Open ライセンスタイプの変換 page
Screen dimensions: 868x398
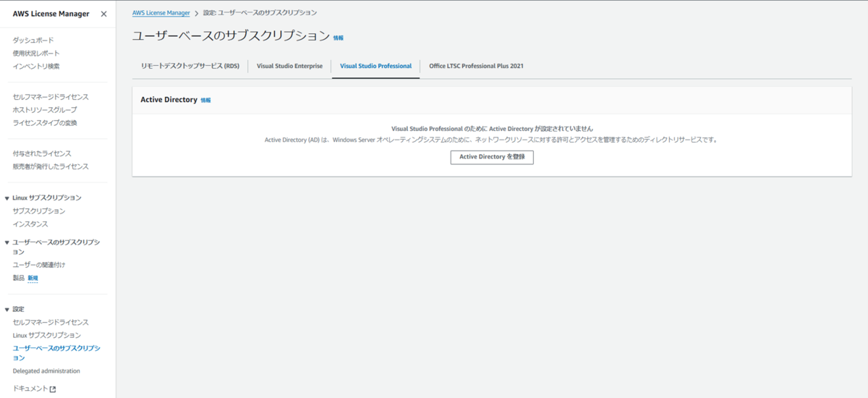45,123
